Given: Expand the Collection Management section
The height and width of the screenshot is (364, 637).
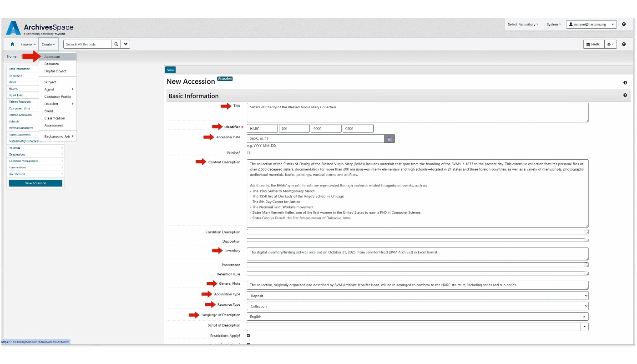Looking at the screenshot, I should [x=24, y=161].
